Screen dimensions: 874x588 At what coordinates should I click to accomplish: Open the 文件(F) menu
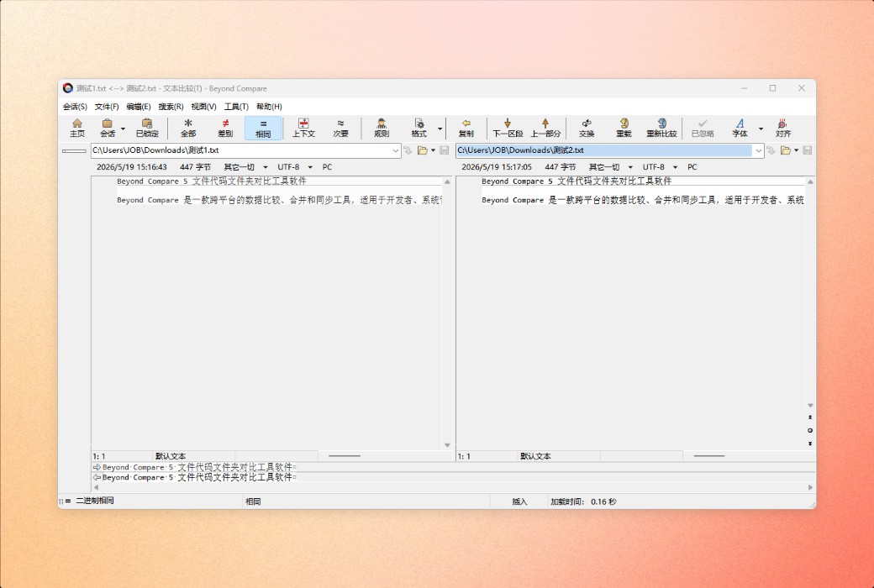107,107
